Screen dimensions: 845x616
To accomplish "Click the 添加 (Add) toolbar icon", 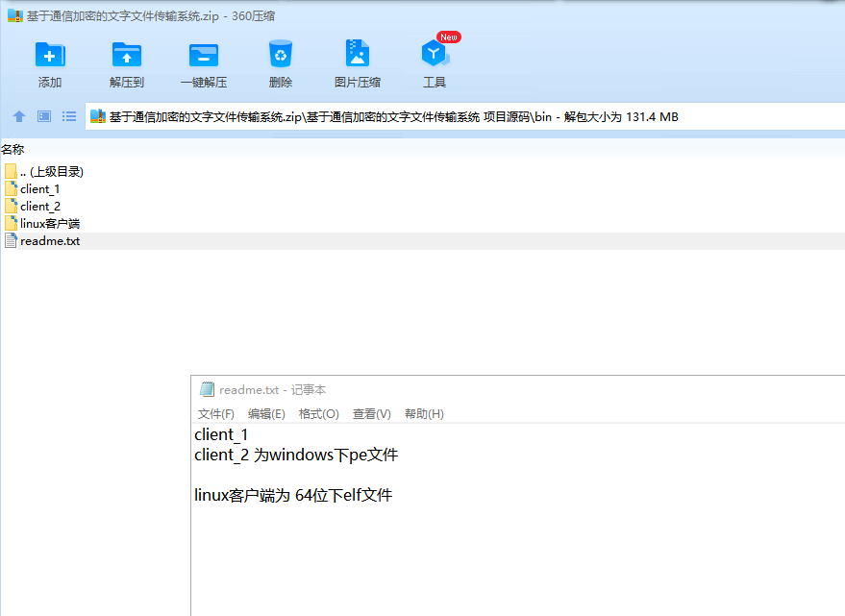I will 50,55.
